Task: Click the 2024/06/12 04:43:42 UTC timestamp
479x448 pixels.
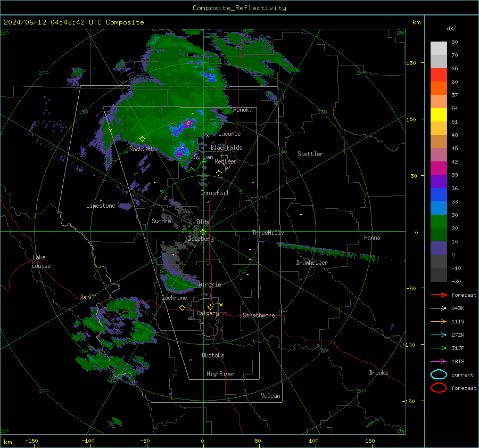Action: pos(73,22)
